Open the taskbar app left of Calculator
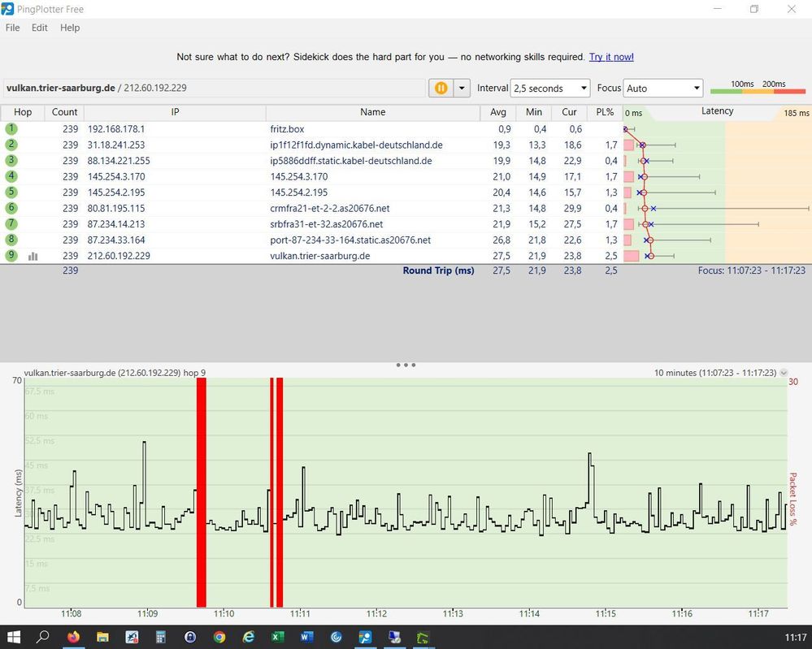The image size is (812, 649). (132, 637)
